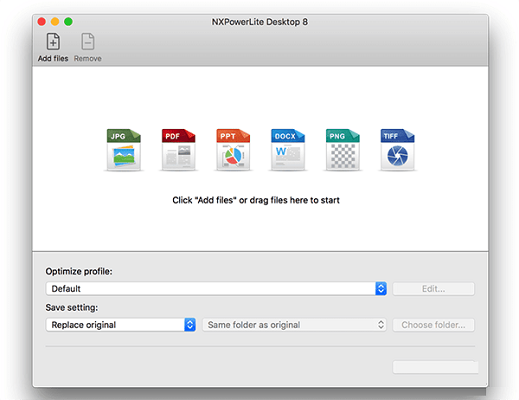519x400 pixels.
Task: Select the PPT file type icon
Action: (x=233, y=150)
